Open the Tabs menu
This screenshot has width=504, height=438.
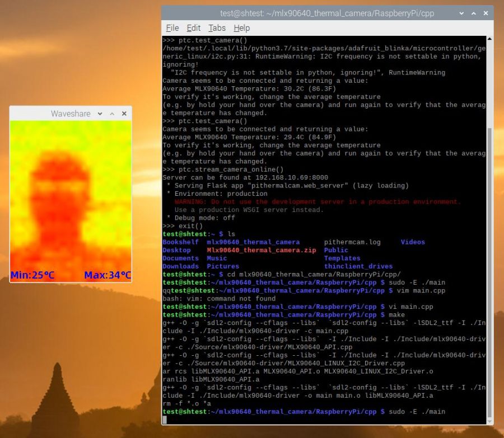[x=217, y=28]
